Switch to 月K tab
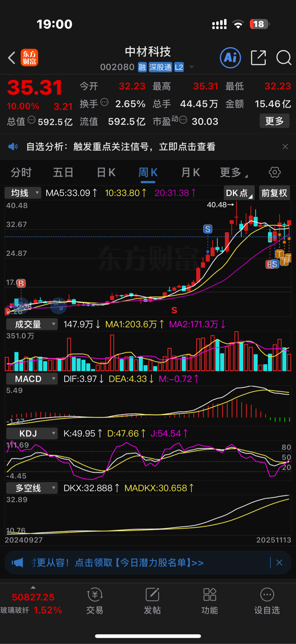 [x=190, y=172]
